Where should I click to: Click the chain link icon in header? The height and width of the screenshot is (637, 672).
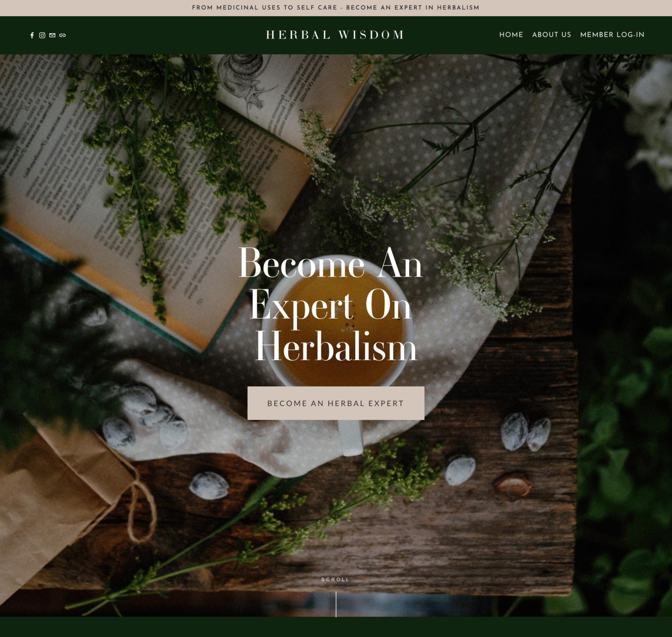[x=63, y=35]
